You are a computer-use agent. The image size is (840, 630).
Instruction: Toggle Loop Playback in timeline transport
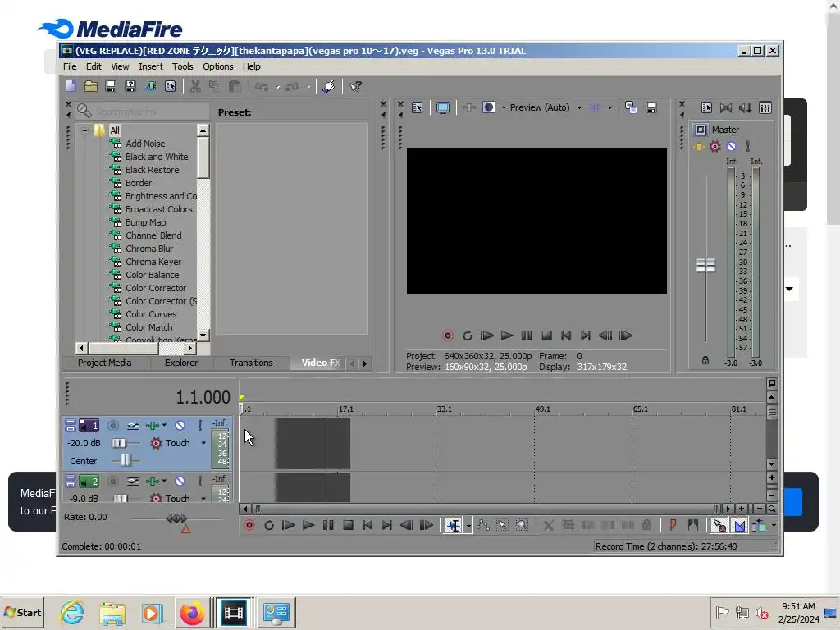(269, 526)
